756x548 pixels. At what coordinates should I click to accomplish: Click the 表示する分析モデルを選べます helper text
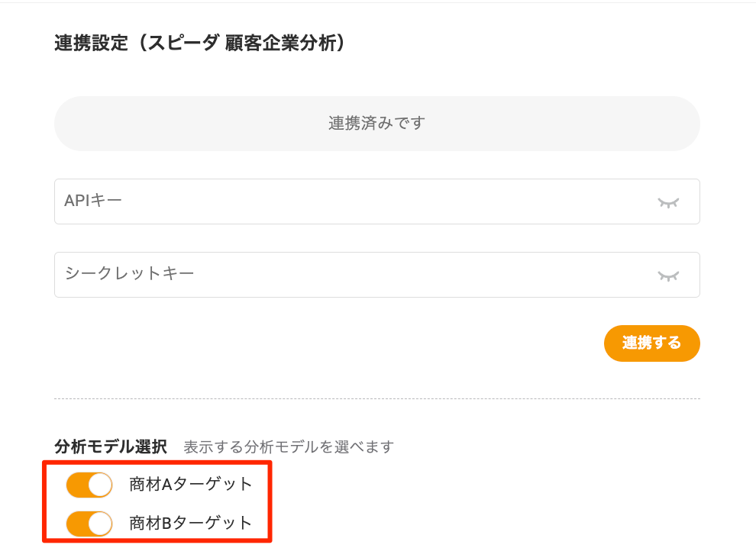pyautogui.click(x=288, y=446)
